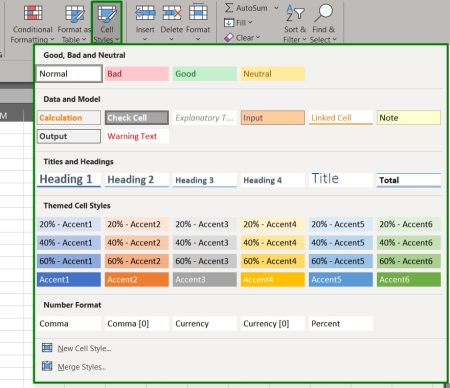Select the Accent2 orange color style

pyautogui.click(x=137, y=279)
